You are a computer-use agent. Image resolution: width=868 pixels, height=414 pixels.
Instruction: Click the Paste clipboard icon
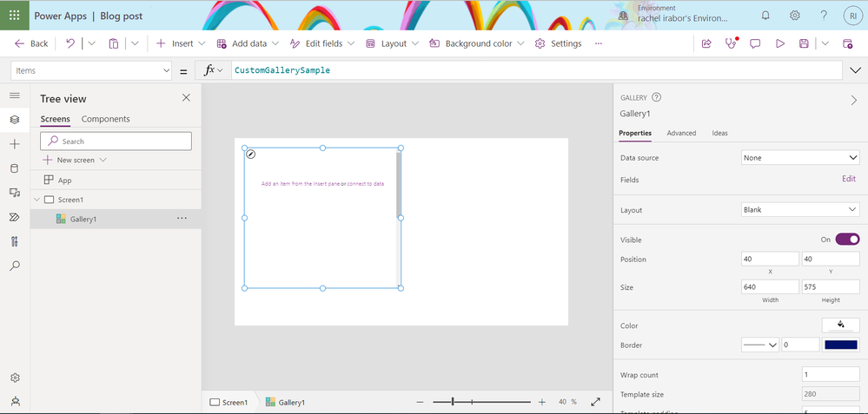click(x=114, y=43)
